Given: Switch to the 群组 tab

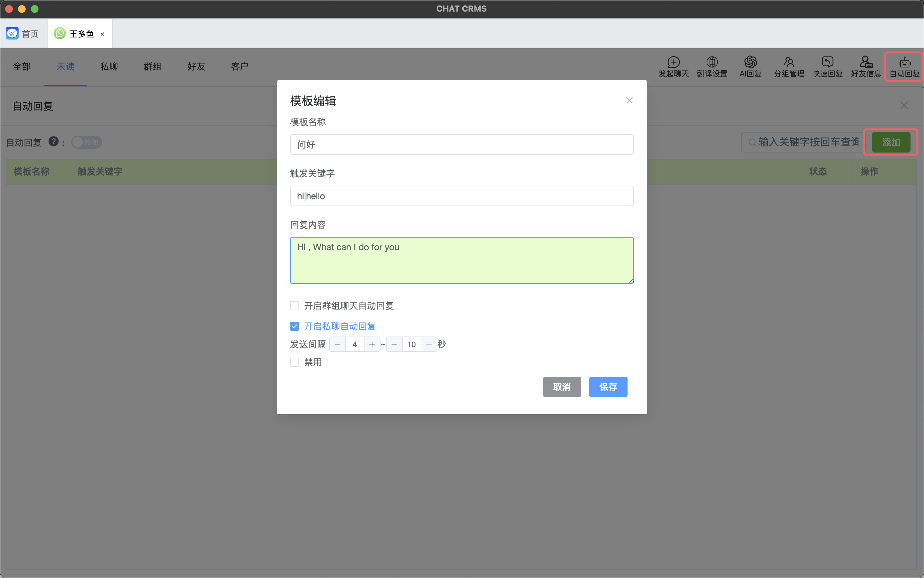Looking at the screenshot, I should click(152, 66).
